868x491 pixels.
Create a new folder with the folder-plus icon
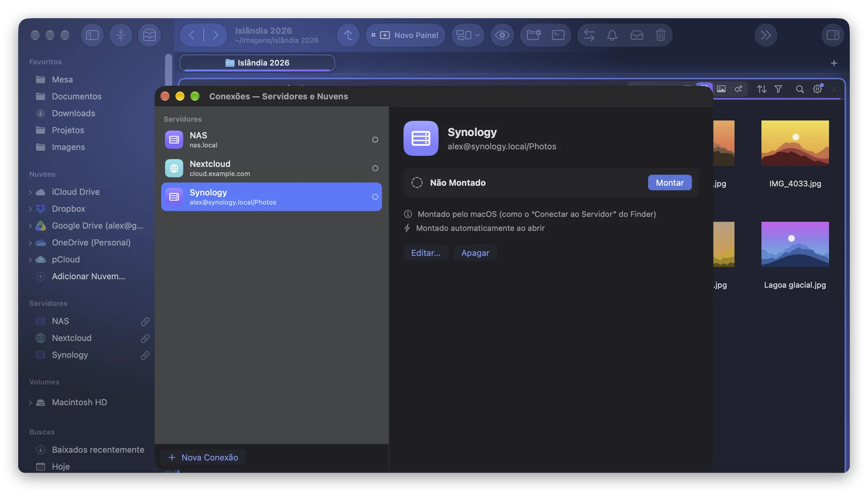point(533,35)
